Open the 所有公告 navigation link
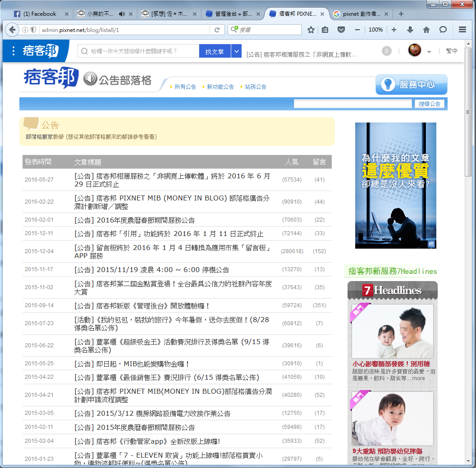 pyautogui.click(x=185, y=87)
